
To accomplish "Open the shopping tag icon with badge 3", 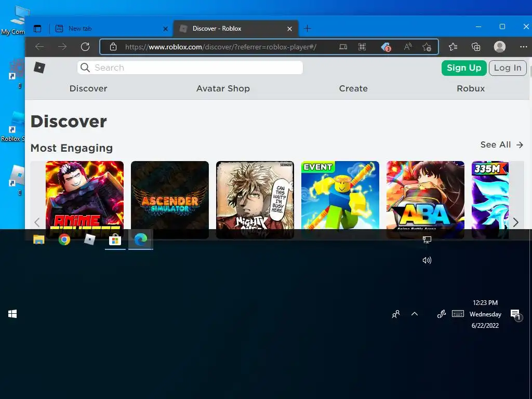I will coord(386,47).
